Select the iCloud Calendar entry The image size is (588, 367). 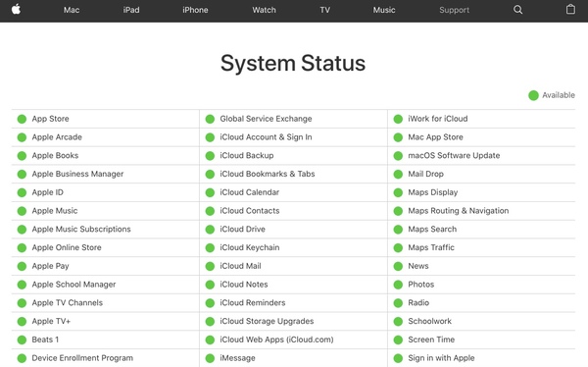coord(250,192)
